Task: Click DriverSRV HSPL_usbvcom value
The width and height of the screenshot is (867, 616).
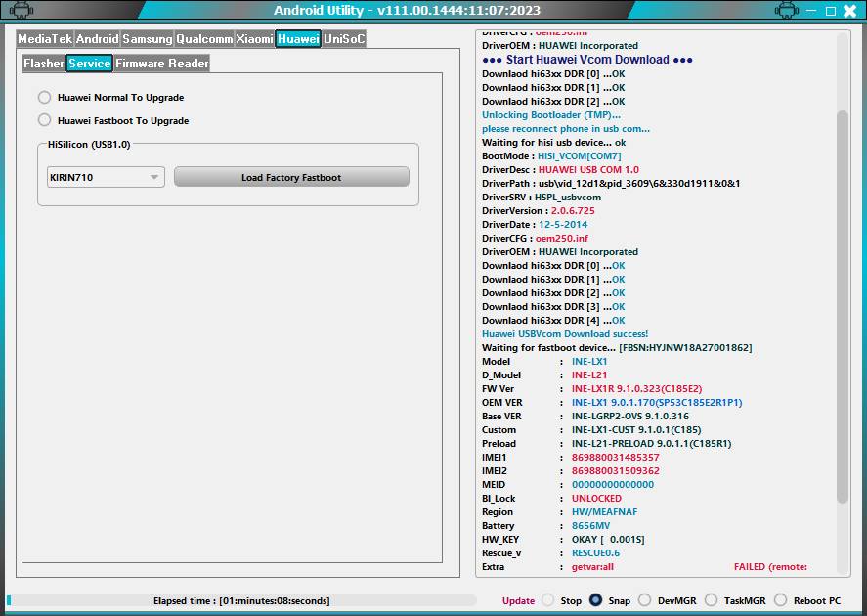Action: (x=567, y=197)
